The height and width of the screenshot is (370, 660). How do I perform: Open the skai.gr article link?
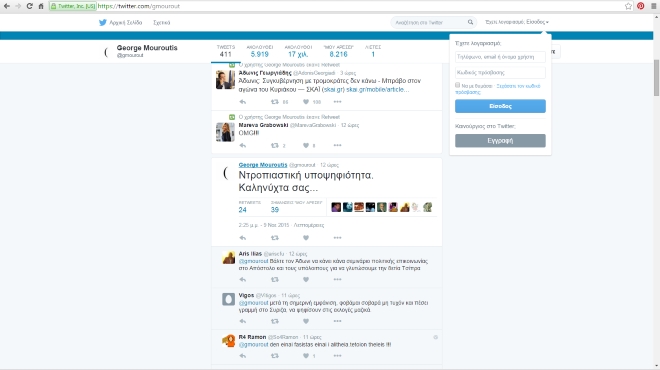tap(378, 90)
